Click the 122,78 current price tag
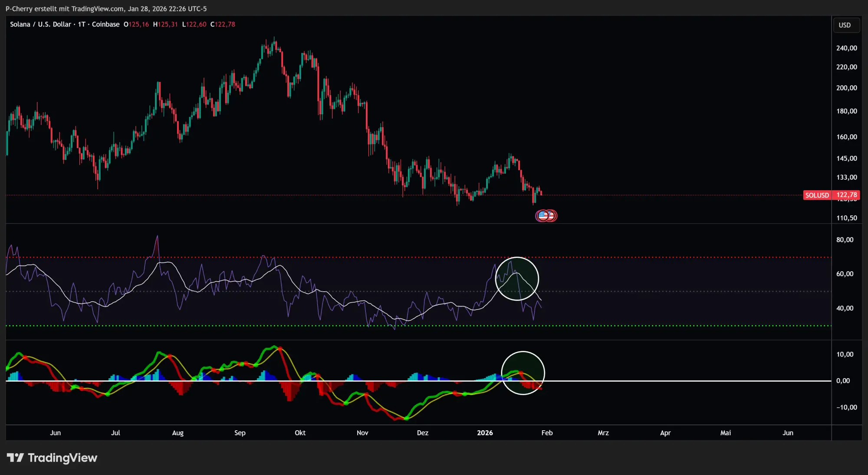 click(x=846, y=195)
